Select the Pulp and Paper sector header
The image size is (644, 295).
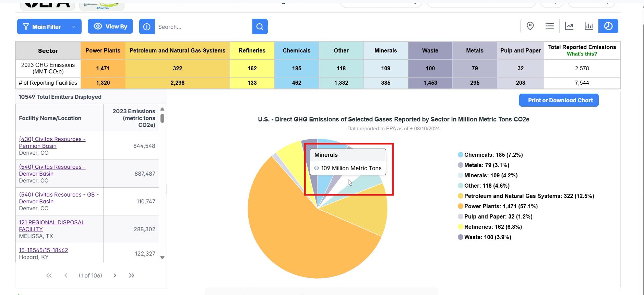[x=521, y=50]
